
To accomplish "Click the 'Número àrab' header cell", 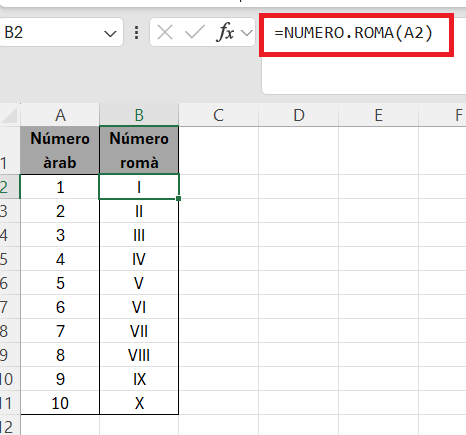I will [60, 150].
